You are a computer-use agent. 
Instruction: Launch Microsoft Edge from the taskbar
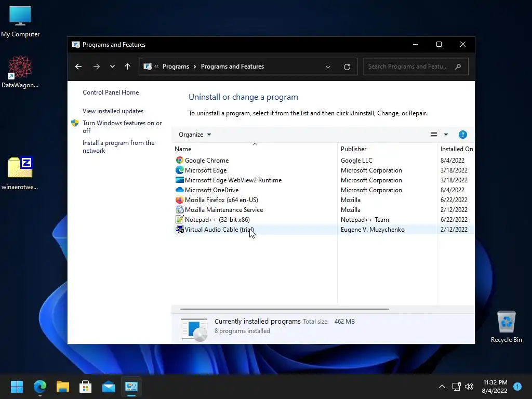click(40, 387)
